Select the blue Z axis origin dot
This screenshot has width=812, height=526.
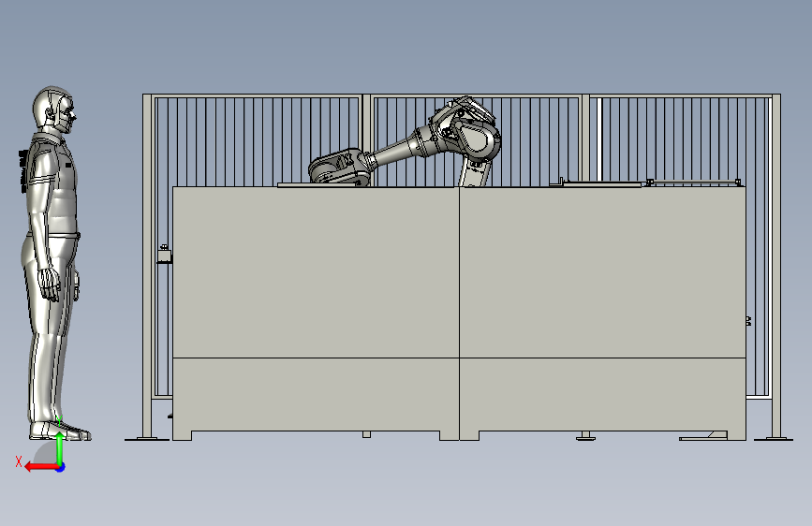click(61, 467)
